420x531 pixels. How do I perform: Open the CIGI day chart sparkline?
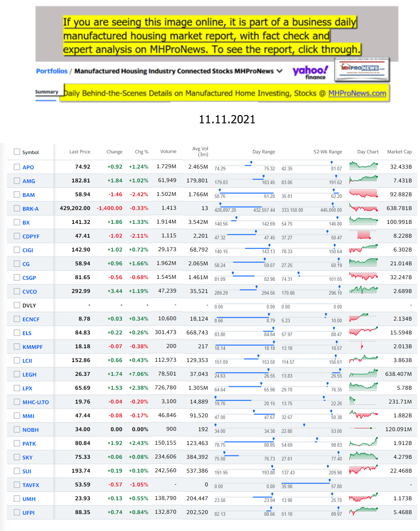pos(363,249)
